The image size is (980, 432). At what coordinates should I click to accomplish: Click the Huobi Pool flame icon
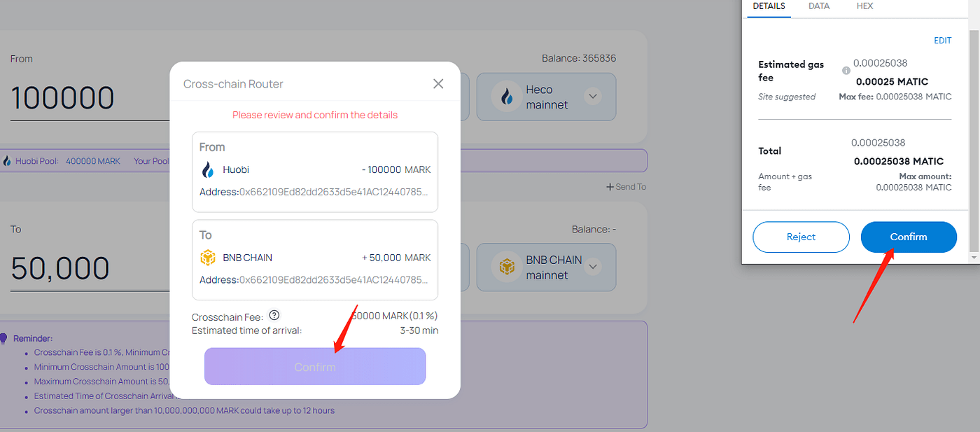click(7, 160)
